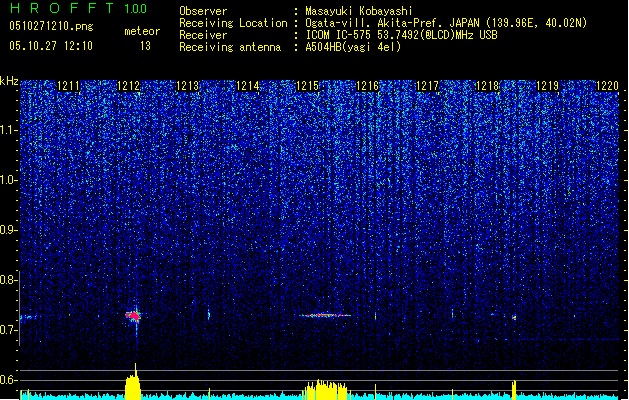Click the observer name Masayuki Kobayashi
Screen dimensions: 629x400
359,11
